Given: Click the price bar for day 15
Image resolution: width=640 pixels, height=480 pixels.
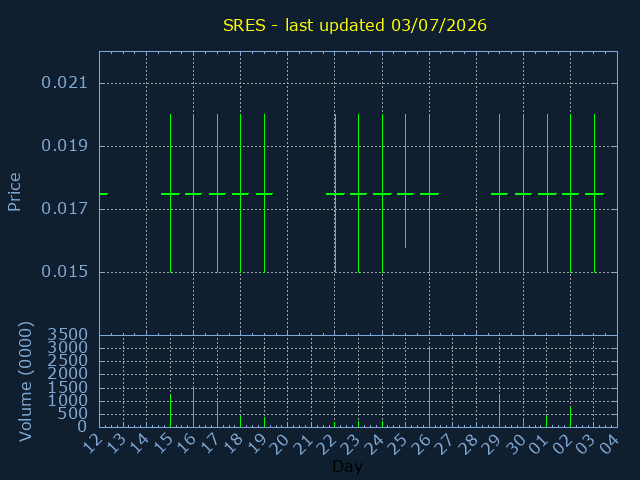Looking at the screenshot, I should click(171, 193).
